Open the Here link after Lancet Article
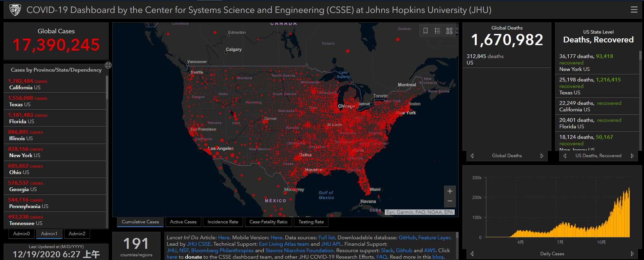 [224, 238]
